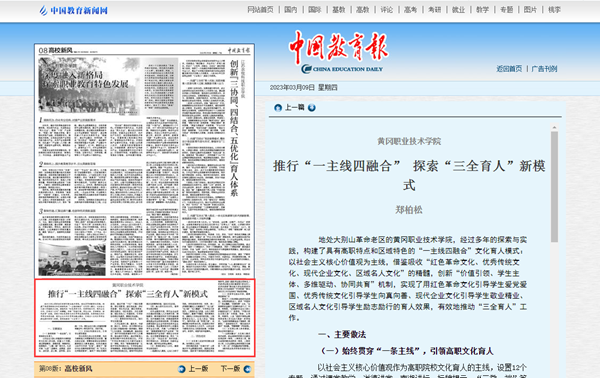Open the 网站首页 nav item
This screenshot has width=600, height=378.
coord(260,10)
